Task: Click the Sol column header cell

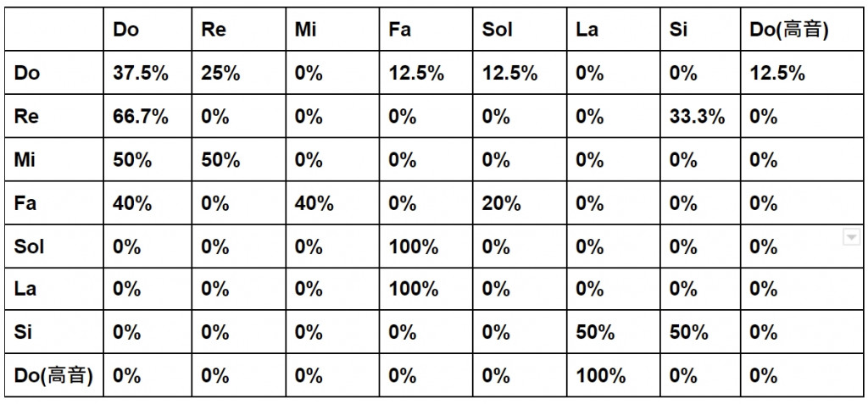Action: (x=520, y=30)
